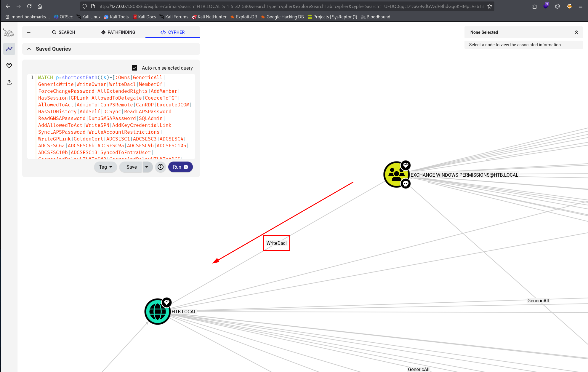Run the cypher query
This screenshot has width=588, height=372.
[x=180, y=167]
